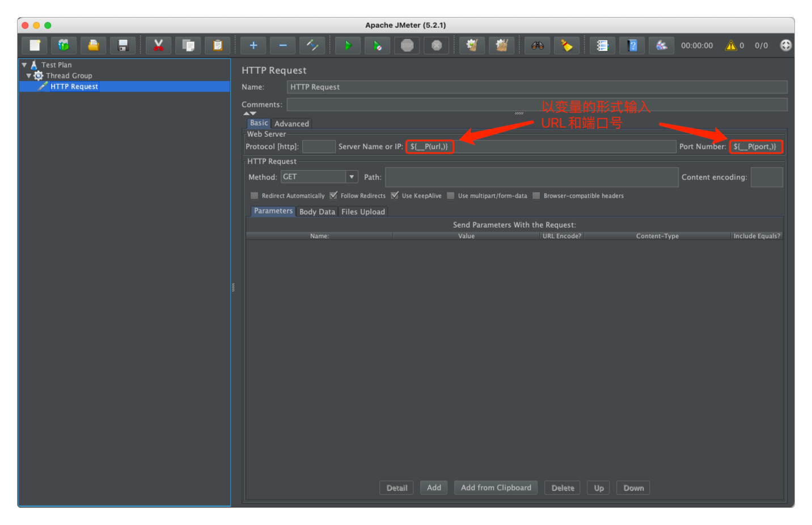
Task: Click the Add from Clipboard button
Action: point(496,488)
